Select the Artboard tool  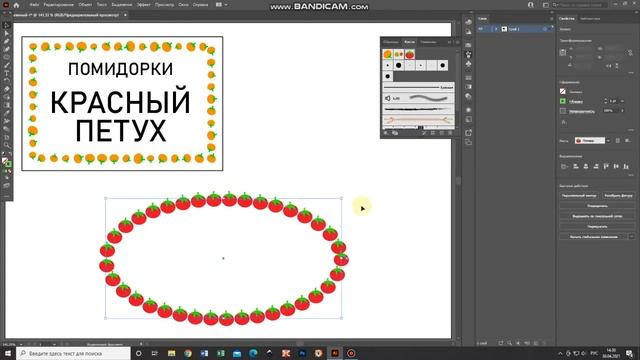6,137
